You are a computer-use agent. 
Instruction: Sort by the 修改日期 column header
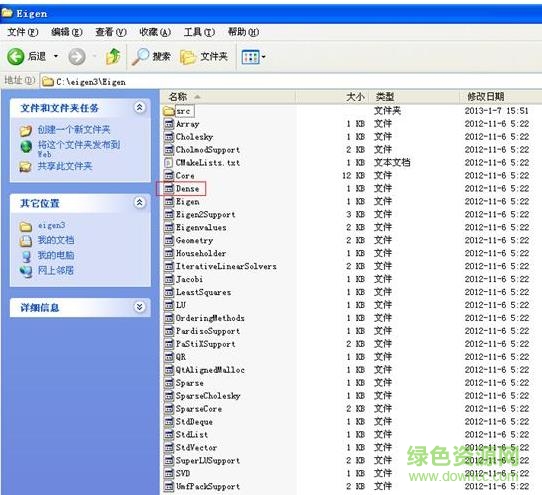pos(501,96)
